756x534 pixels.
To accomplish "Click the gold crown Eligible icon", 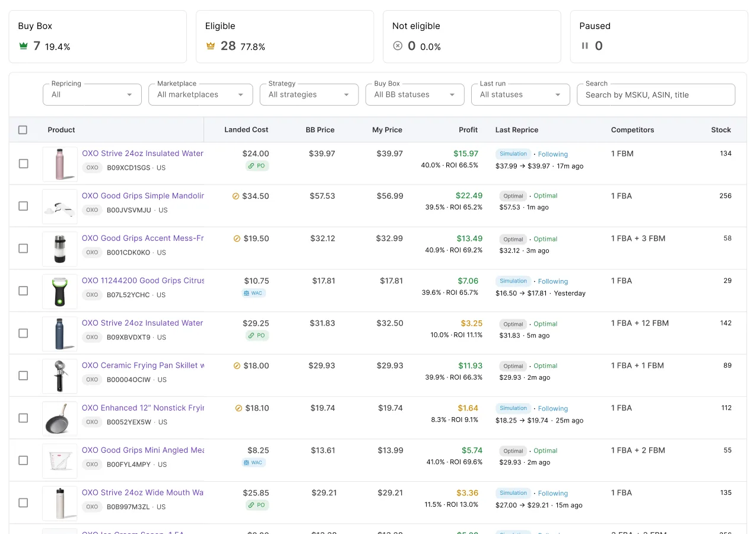I will pos(210,46).
